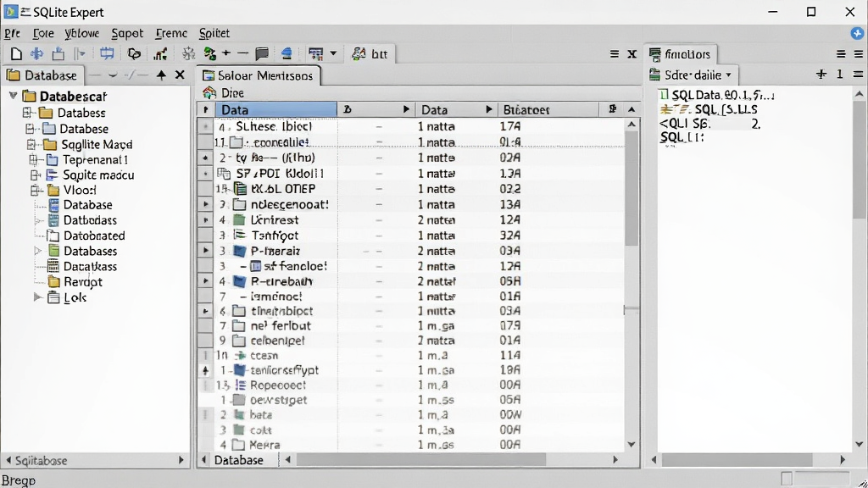Switch to the 'Seloar Mienitseos' tab

(258, 75)
